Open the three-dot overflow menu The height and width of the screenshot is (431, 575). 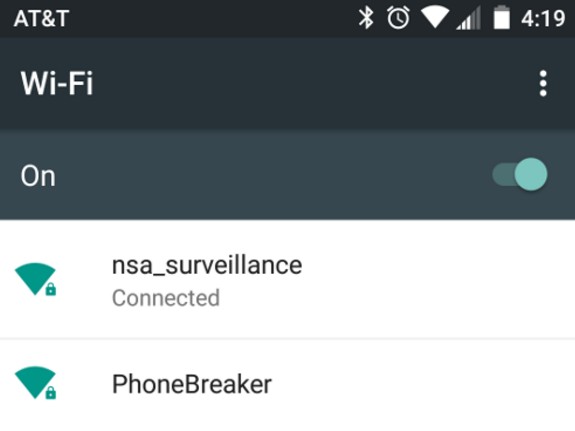click(543, 83)
